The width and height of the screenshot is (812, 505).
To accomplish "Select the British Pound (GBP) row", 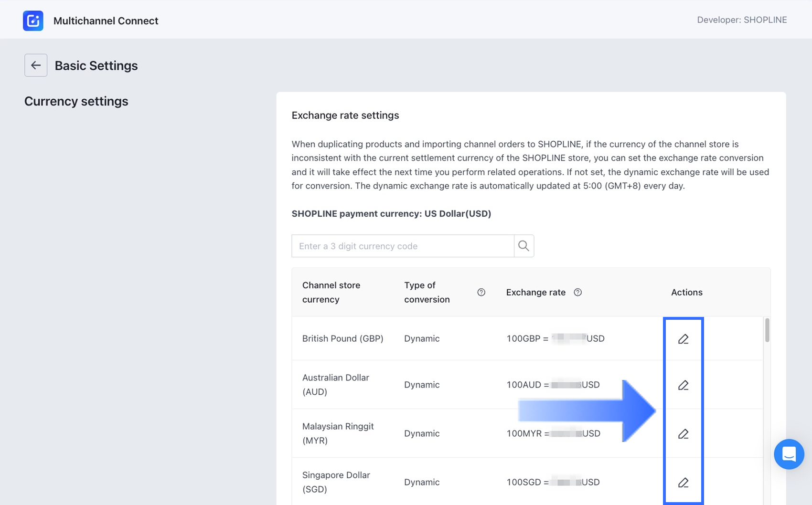I will point(342,338).
